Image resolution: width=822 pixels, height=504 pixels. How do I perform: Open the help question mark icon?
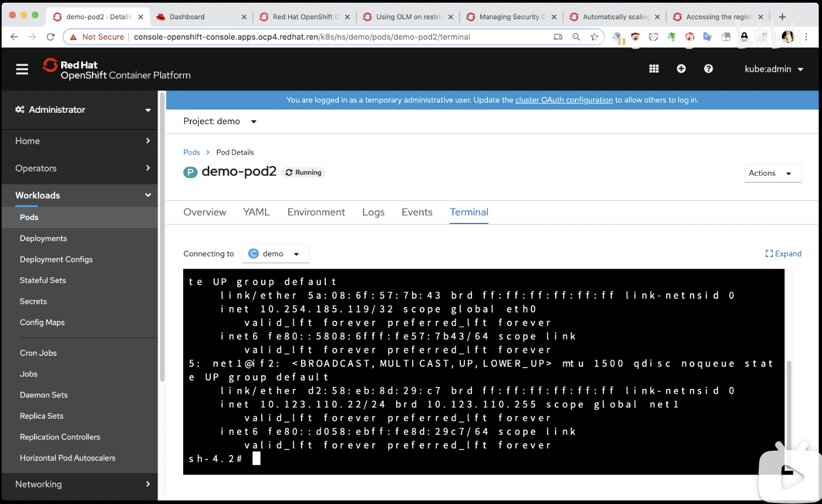(x=709, y=69)
